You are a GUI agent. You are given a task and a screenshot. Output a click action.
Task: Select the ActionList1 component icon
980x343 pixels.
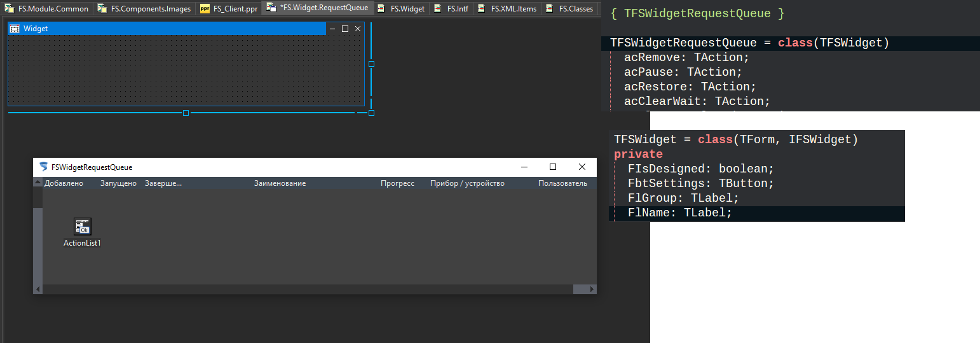tap(82, 227)
